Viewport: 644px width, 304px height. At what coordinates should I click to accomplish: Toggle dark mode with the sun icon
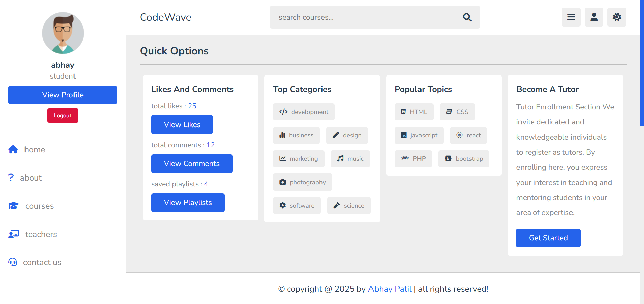[x=616, y=17]
